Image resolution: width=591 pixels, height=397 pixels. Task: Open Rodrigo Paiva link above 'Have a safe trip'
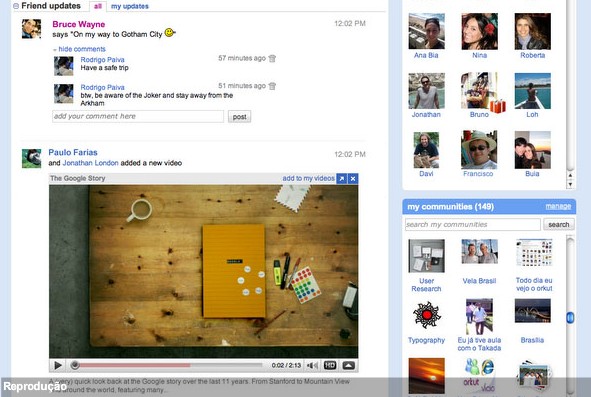102,60
